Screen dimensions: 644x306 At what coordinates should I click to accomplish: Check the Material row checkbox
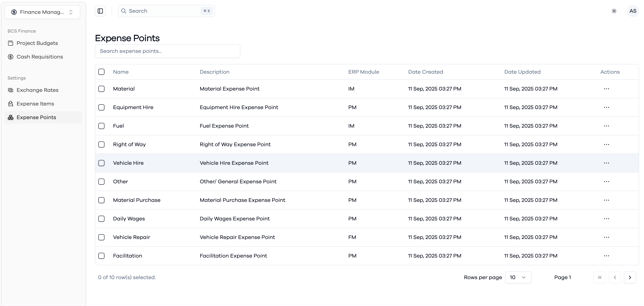[101, 89]
